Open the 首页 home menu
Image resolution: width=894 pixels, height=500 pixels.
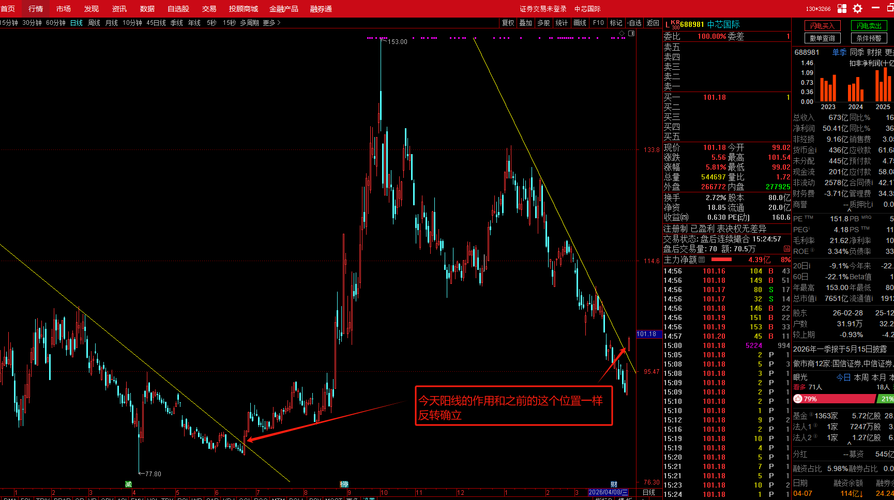coord(7,9)
